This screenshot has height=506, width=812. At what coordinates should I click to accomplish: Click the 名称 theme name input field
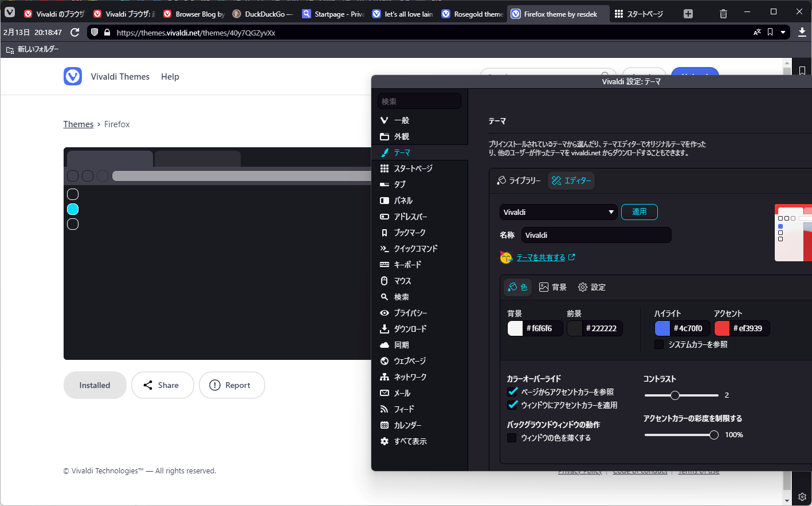coord(596,235)
